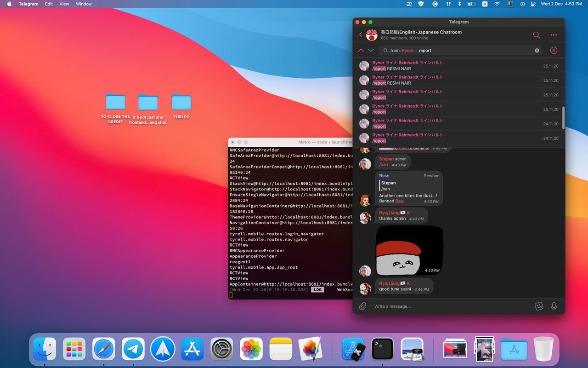Open the sushi sticker image
Screen dimensions: 588x368
coord(409,250)
